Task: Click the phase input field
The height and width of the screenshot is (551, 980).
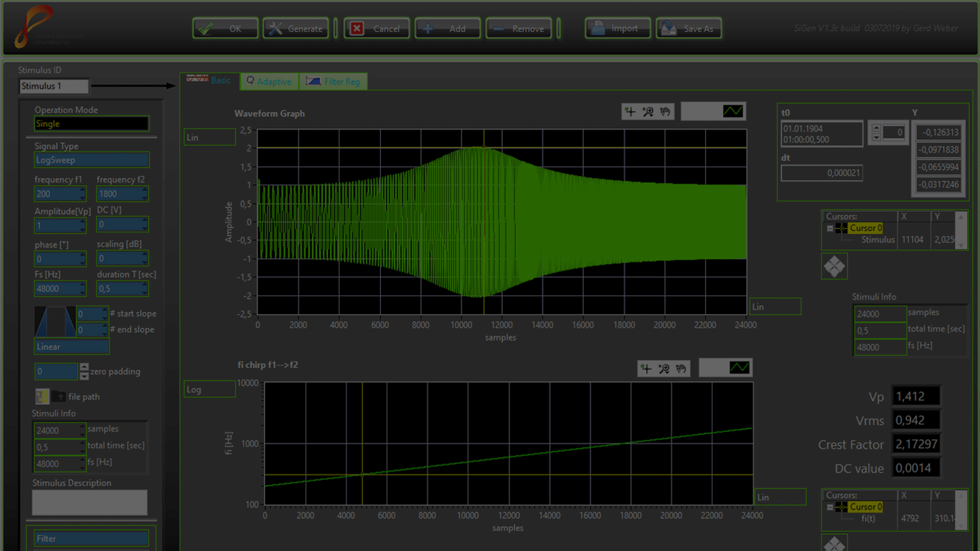Action: (60, 258)
